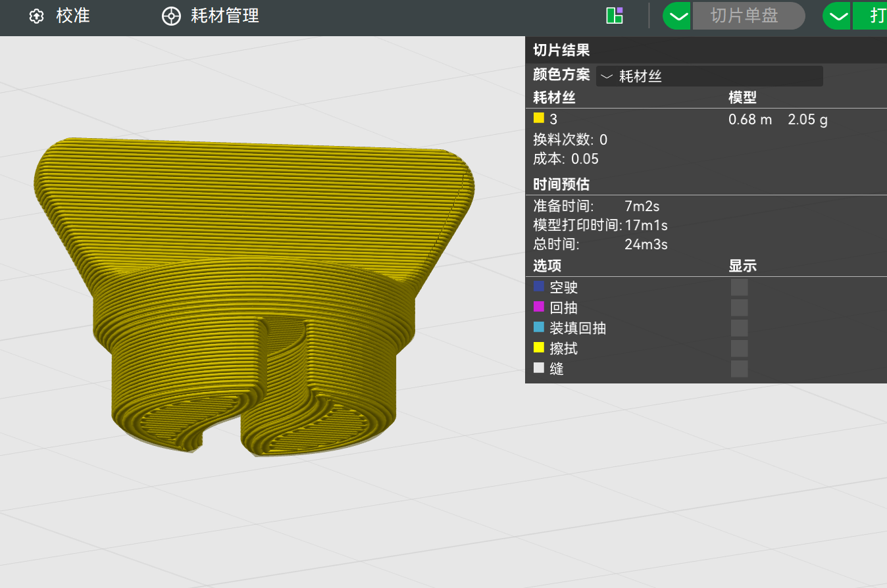Click the yellow 擦拭 color swatch

click(x=539, y=347)
